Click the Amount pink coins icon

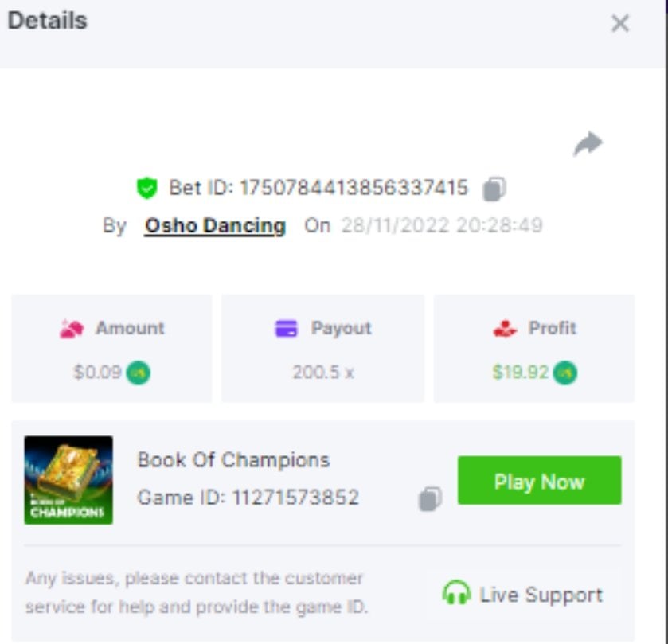pos(72,329)
